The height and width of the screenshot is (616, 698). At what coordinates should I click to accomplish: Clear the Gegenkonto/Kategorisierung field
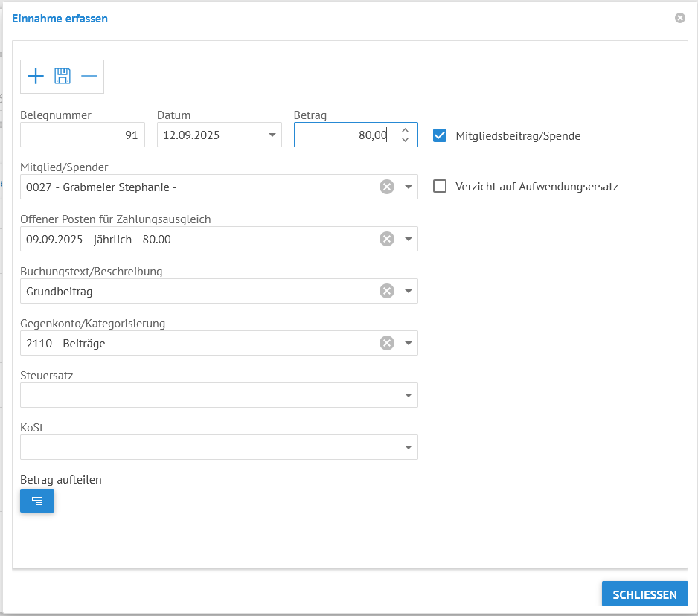click(x=386, y=343)
